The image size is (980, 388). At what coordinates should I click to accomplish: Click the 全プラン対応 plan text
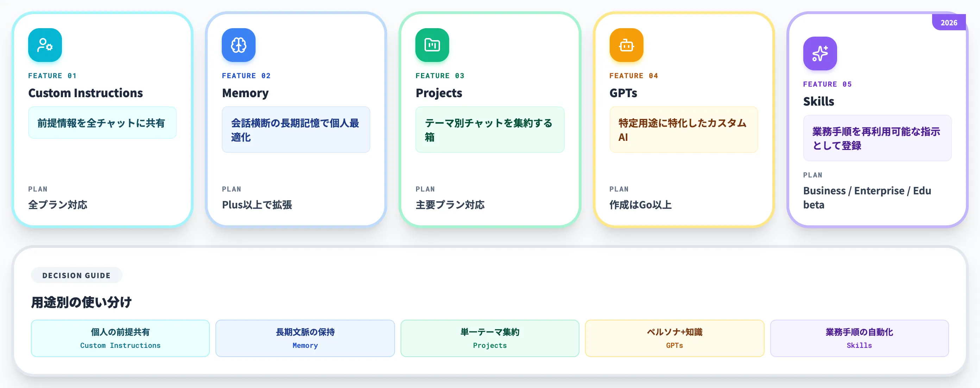(58, 205)
